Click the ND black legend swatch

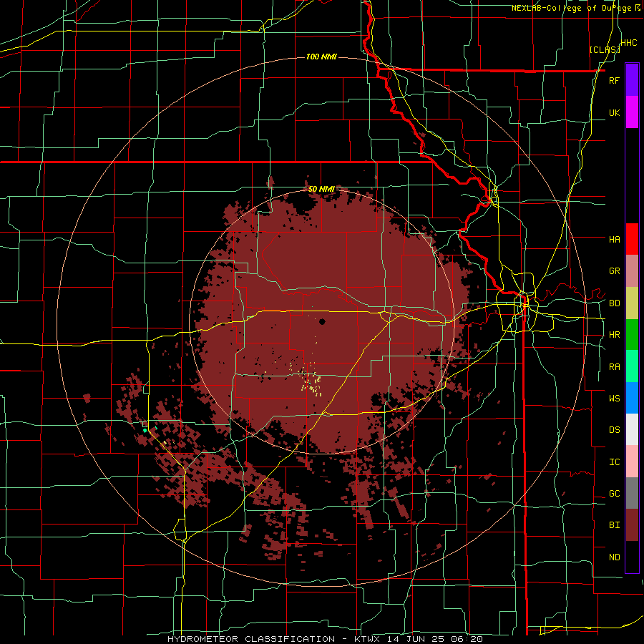[632, 557]
